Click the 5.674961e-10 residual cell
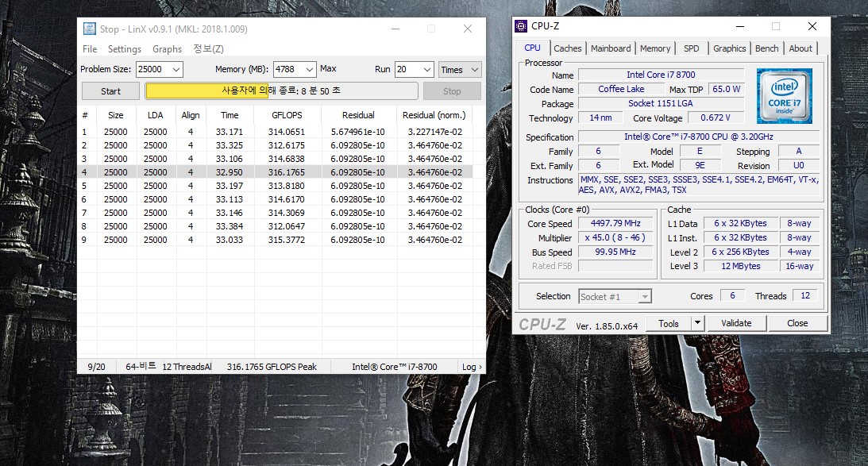This screenshot has height=466, width=868. click(357, 132)
